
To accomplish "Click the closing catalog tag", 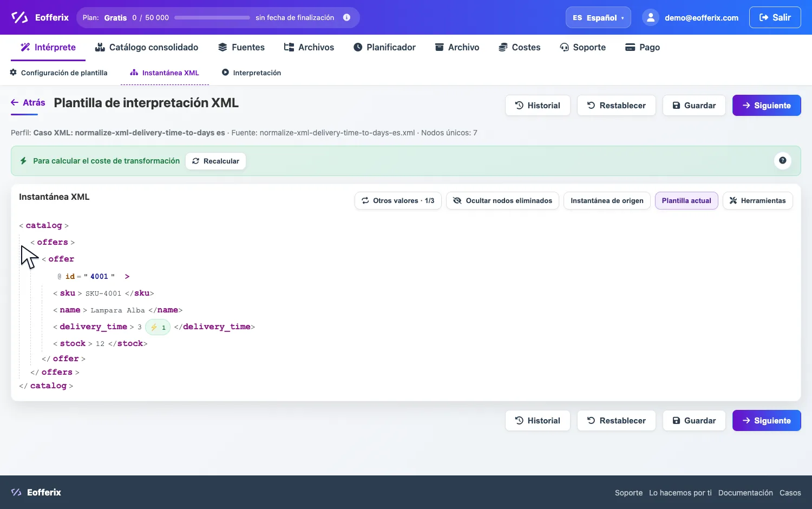I will (46, 386).
